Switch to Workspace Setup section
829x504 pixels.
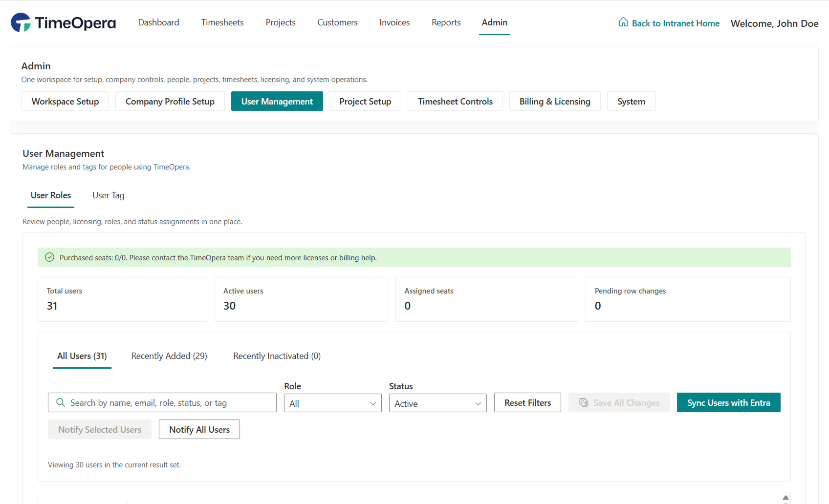(x=65, y=101)
